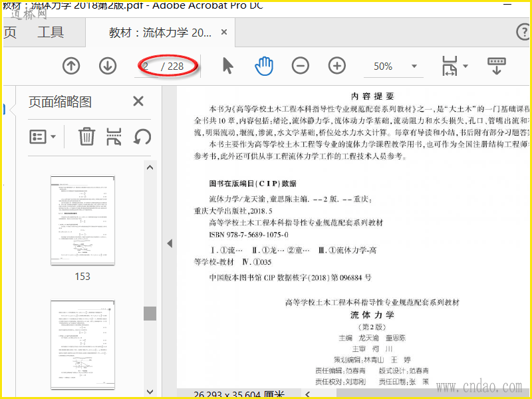Screen dimensions: 532x399
Task: Zoom out with the minus button
Action: click(301, 66)
